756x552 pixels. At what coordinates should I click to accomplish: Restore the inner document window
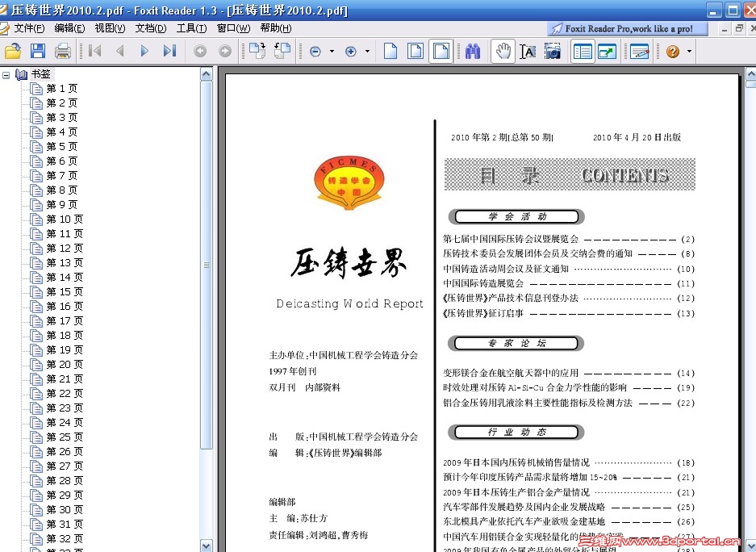(x=738, y=29)
